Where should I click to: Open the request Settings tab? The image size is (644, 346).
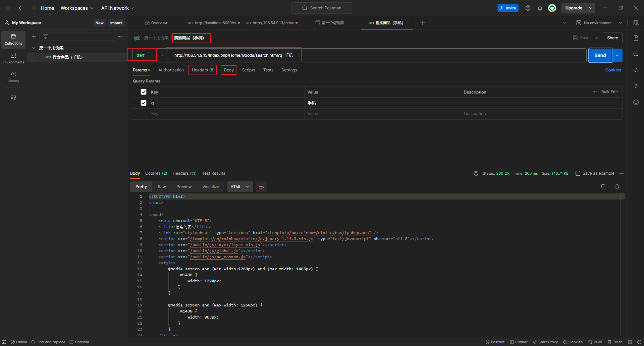click(289, 70)
